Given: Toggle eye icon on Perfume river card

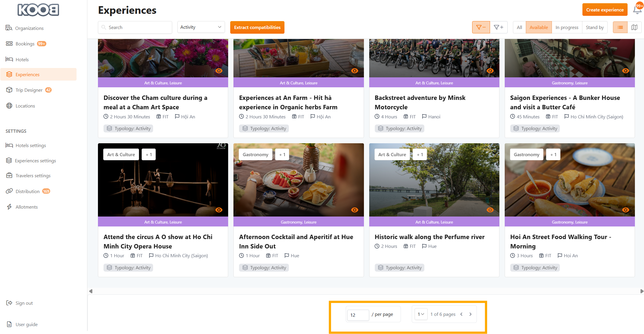Looking at the screenshot, I should click(x=490, y=210).
